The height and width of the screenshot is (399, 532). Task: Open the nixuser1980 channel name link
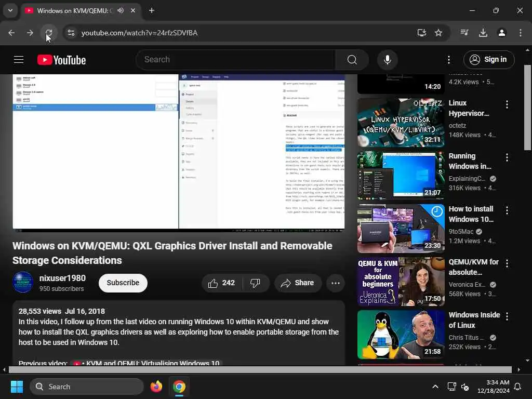tap(62, 278)
